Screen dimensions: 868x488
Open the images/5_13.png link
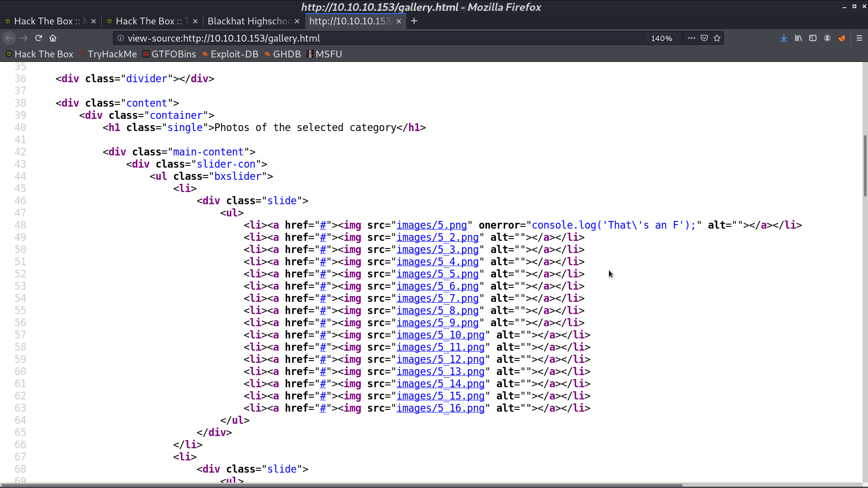click(441, 372)
